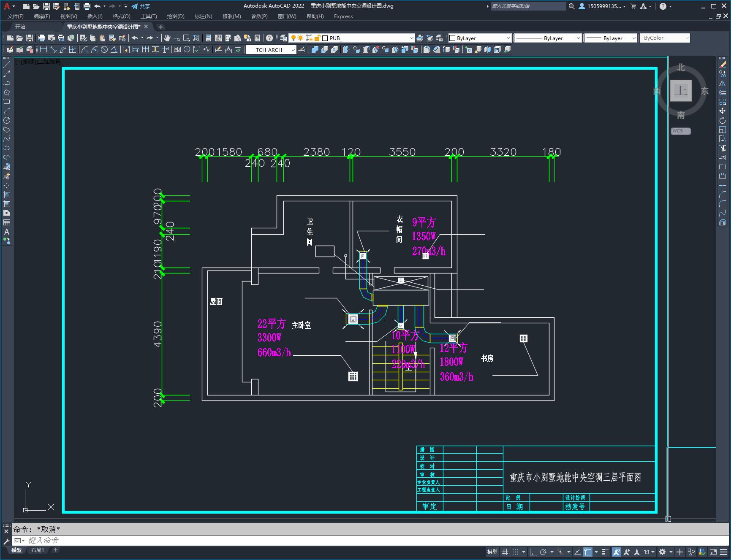The width and height of the screenshot is (731, 560).
Task: Select the Diameter dimension tool
Action: tap(104, 49)
